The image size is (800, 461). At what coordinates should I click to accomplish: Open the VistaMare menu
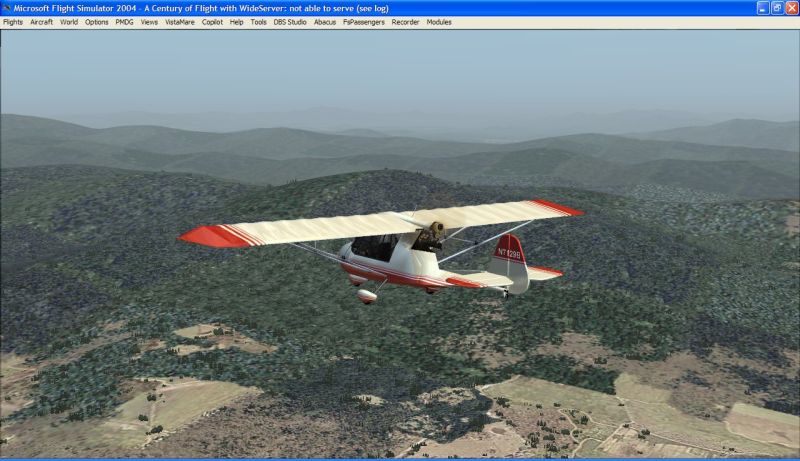180,22
